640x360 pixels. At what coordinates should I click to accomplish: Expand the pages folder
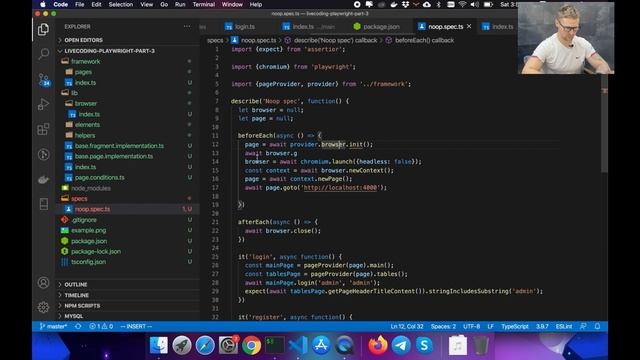pos(83,72)
